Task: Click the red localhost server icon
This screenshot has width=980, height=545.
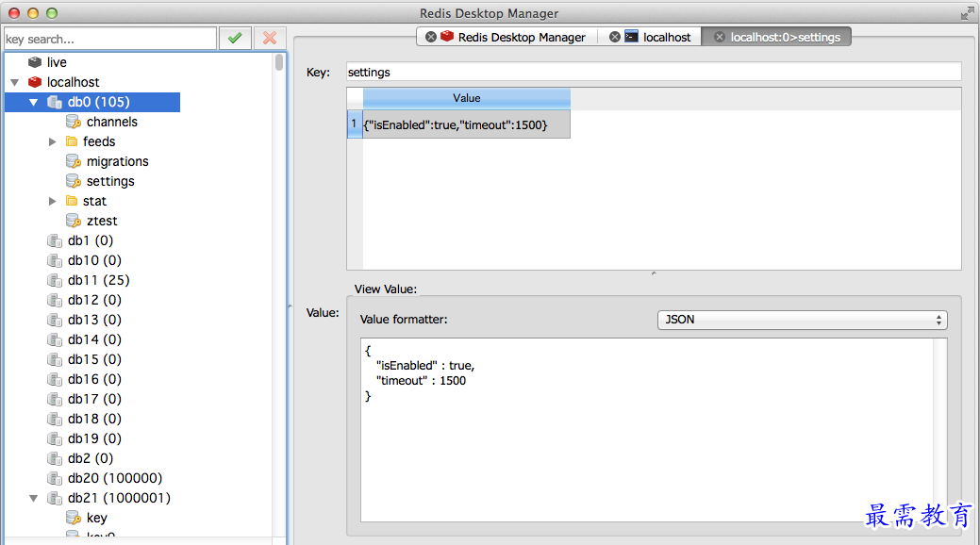Action: (35, 82)
